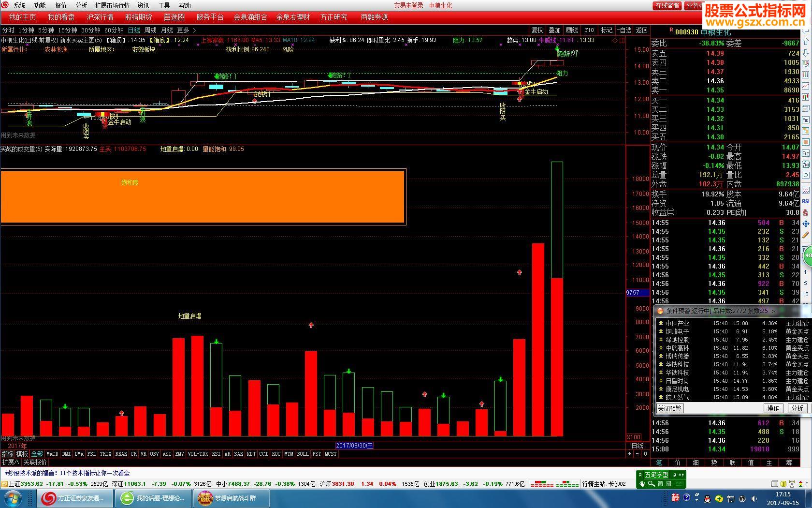Select 皖天然气 alert row
Image resolution: width=812 pixels, height=508 pixels.
point(734,397)
